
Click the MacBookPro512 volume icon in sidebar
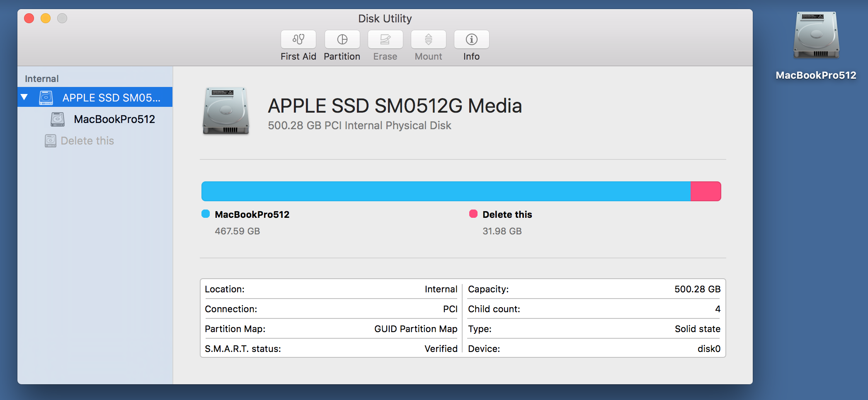pos(58,119)
